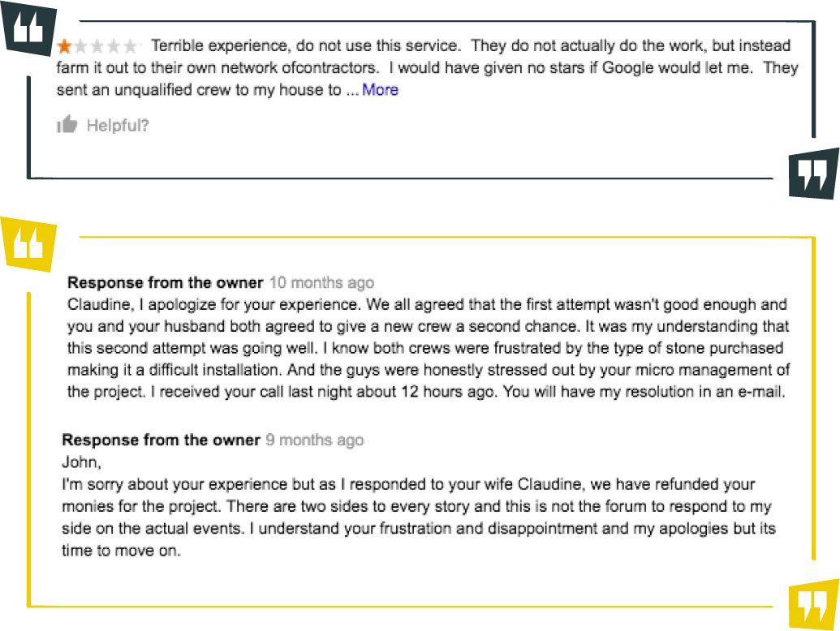840x631 pixels.
Task: Click the 'Terrible experience' review text
Action: [428, 67]
